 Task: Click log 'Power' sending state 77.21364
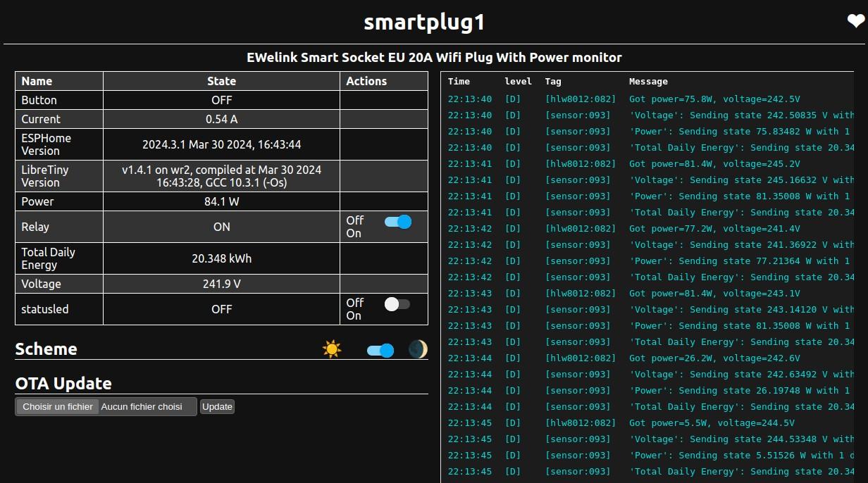click(x=740, y=261)
